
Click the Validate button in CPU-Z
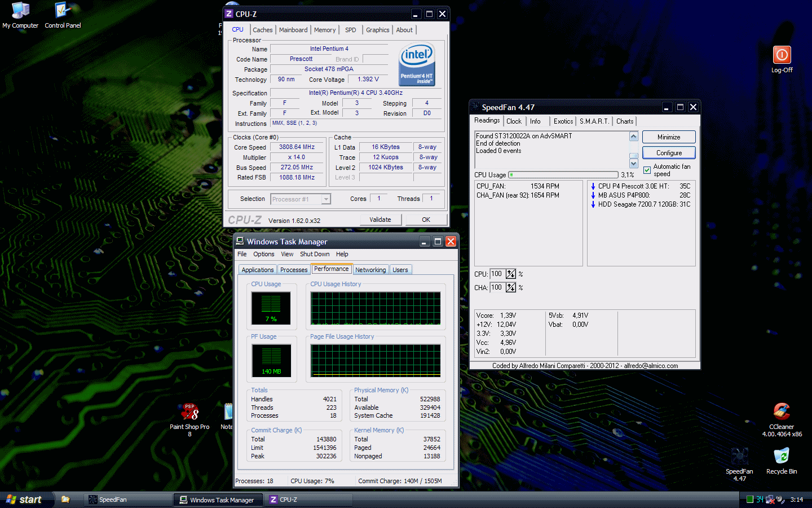click(x=380, y=220)
